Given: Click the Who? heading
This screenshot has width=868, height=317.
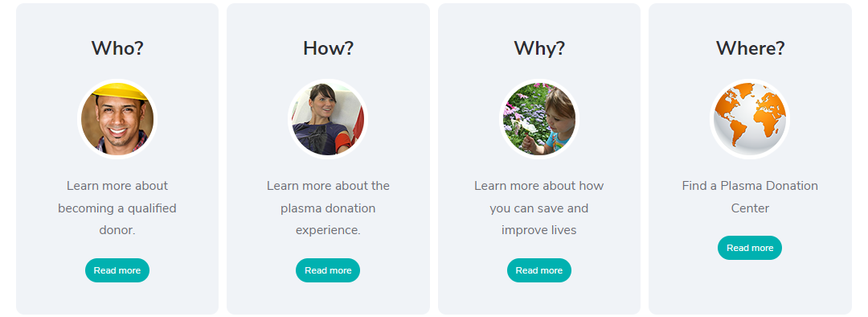Looking at the screenshot, I should click(117, 48).
